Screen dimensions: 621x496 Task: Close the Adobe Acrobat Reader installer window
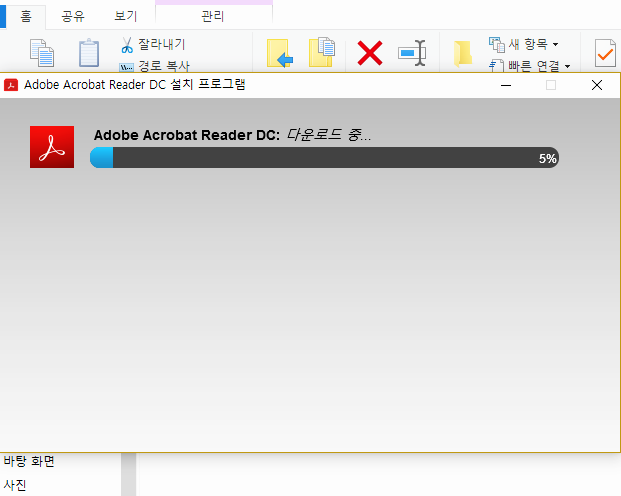pyautogui.click(x=597, y=85)
